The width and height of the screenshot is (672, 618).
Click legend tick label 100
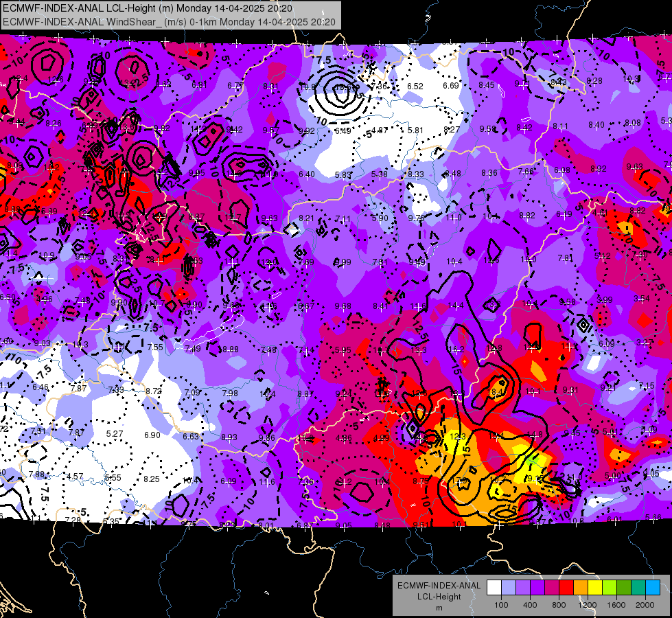coord(501,605)
